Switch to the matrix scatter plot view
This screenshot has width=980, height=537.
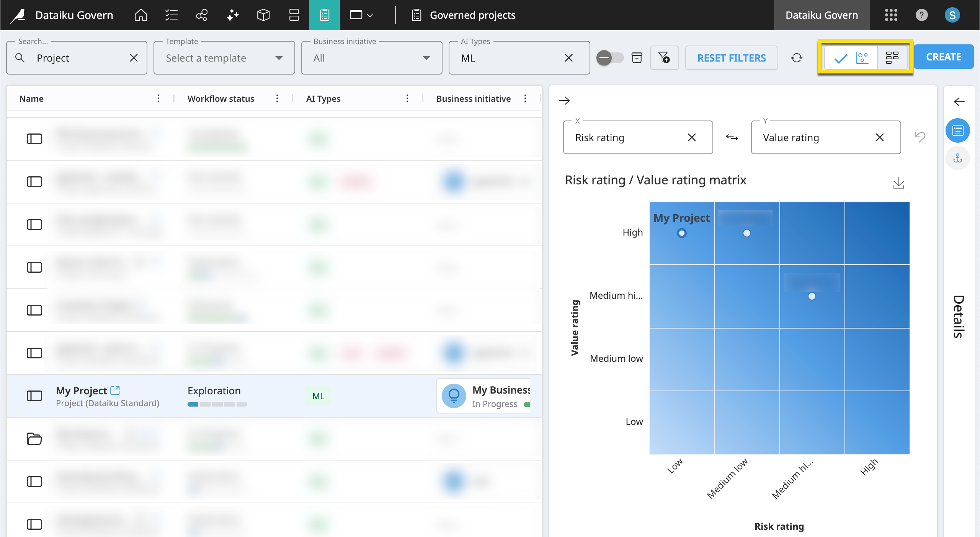[x=862, y=58]
